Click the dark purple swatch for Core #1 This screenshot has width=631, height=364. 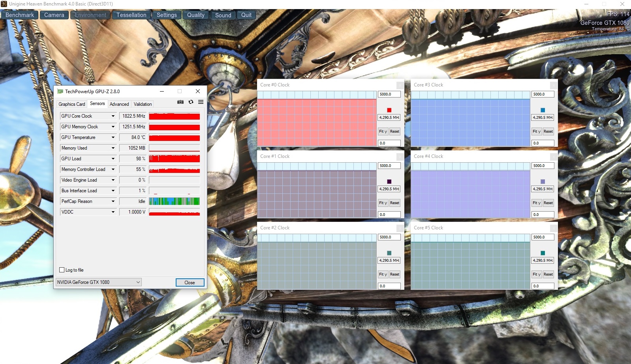(389, 182)
